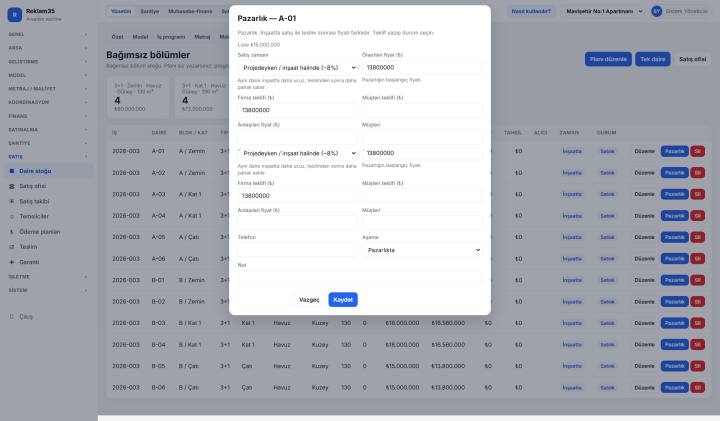The height and width of the screenshot is (421, 720).
Task: Open the Nasıl kullanılır? help link
Action: pyautogui.click(x=531, y=11)
